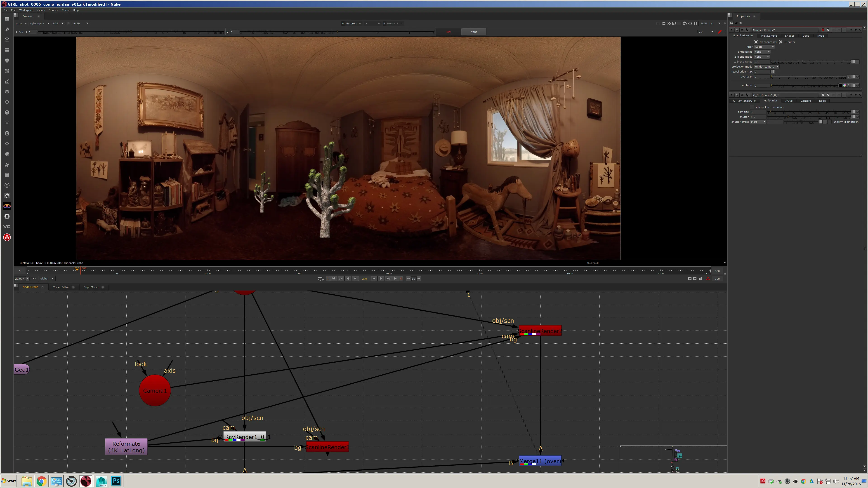This screenshot has height=488, width=868.
Task: Open the Time nodes clock icon
Action: [7, 40]
